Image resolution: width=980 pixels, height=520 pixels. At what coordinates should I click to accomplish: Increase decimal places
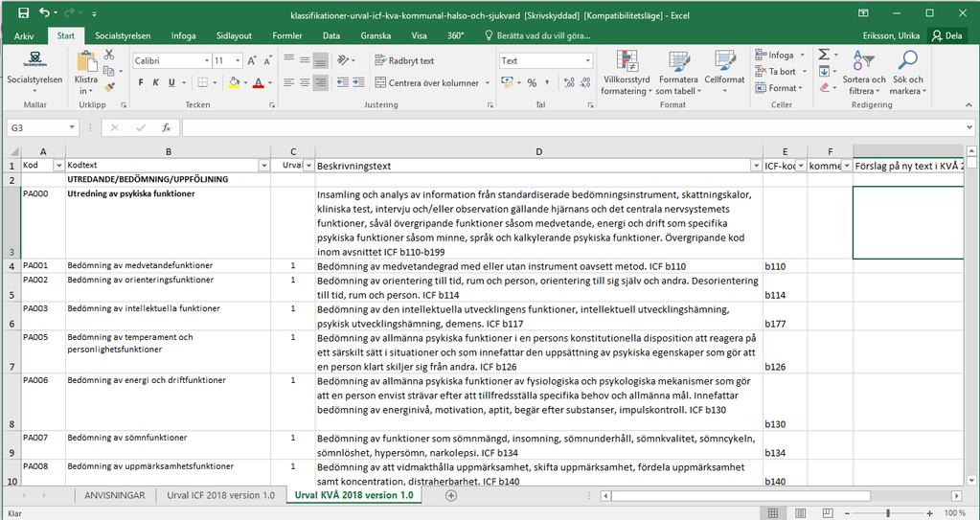pyautogui.click(x=569, y=82)
